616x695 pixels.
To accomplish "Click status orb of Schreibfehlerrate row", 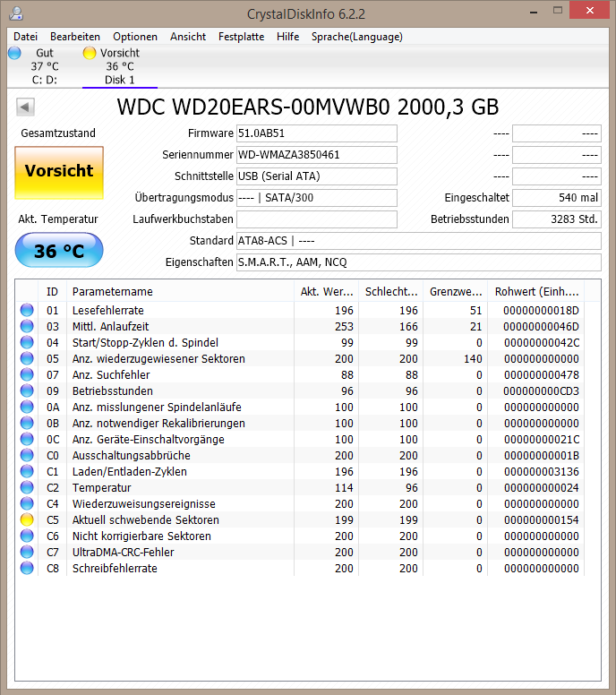I will [x=27, y=568].
